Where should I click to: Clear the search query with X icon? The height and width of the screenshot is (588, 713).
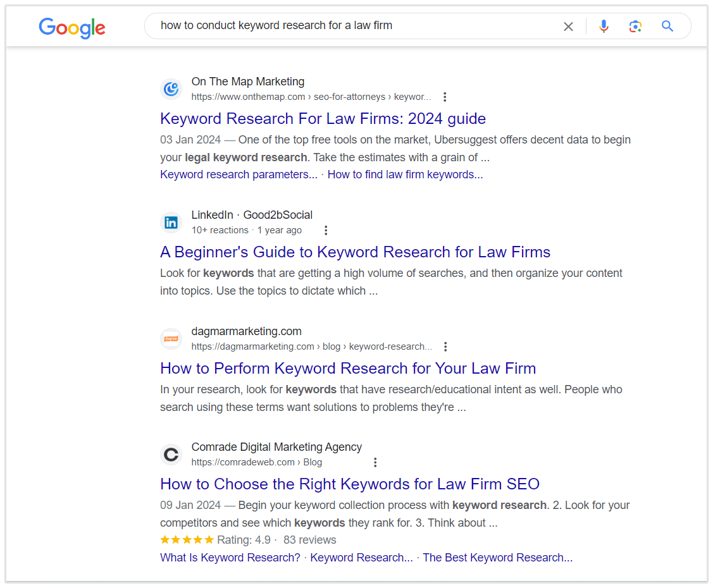(568, 27)
